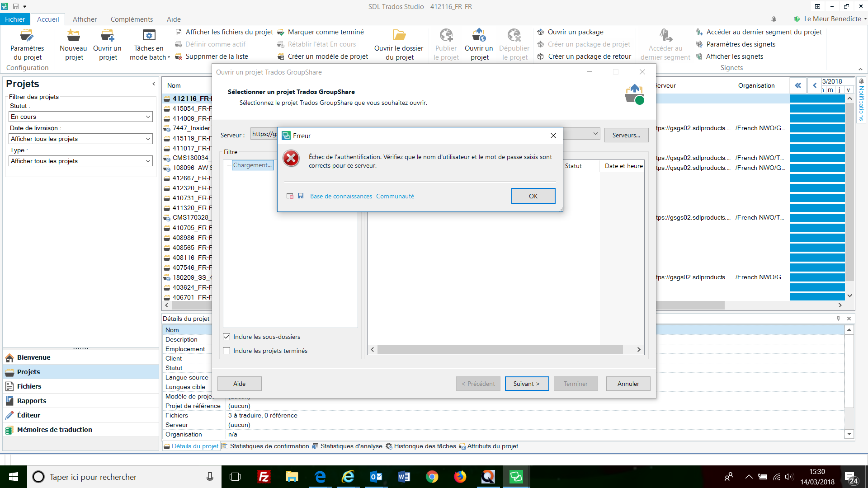
Task: Open Attributs du projet tab
Action: click(x=488, y=446)
